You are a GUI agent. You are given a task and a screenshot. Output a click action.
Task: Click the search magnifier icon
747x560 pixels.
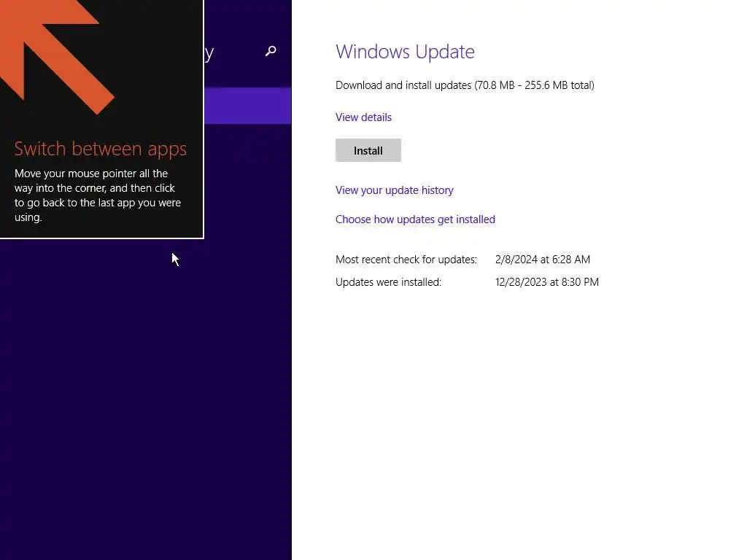[x=271, y=51]
